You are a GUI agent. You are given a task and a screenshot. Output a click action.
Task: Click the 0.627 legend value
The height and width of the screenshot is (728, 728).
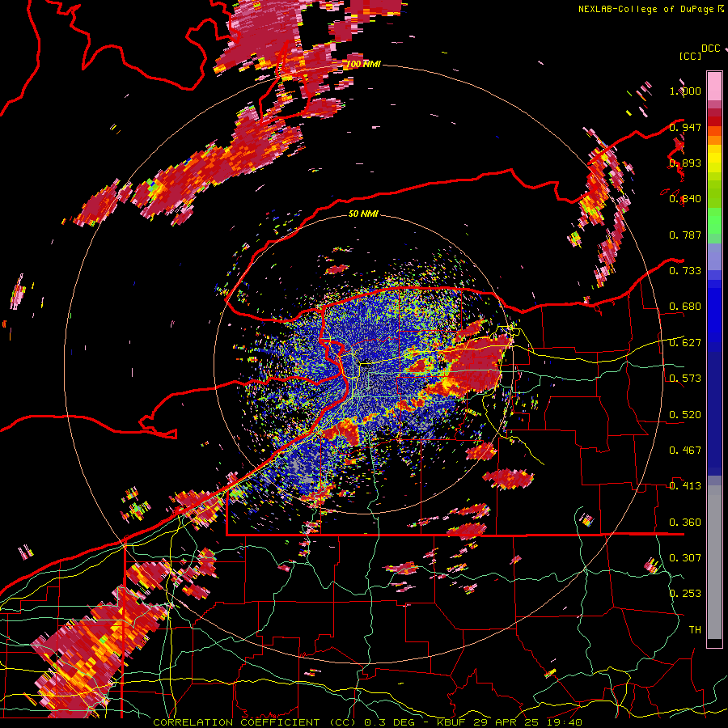(685, 343)
